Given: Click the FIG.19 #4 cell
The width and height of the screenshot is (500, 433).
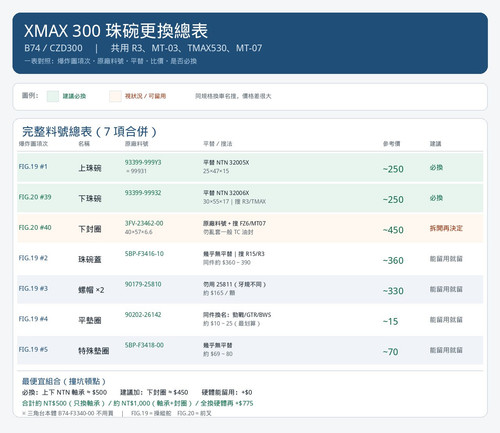Looking at the screenshot, I should point(33,319).
